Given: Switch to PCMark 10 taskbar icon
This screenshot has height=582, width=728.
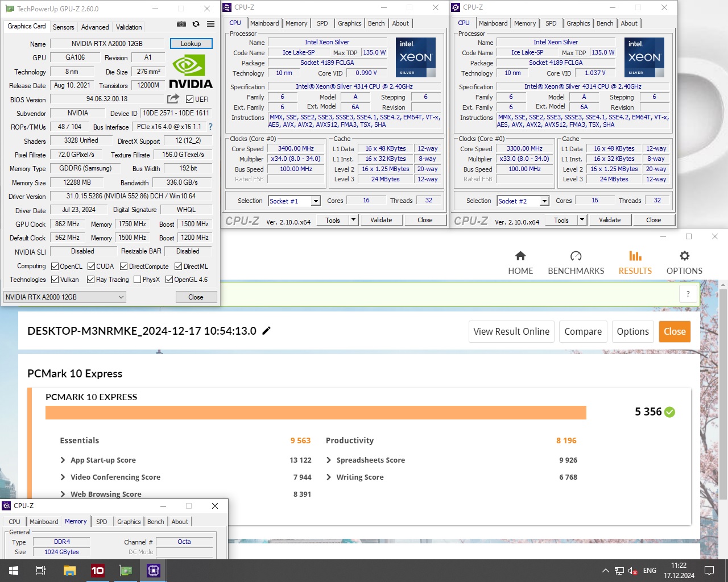Looking at the screenshot, I should click(x=97, y=571).
